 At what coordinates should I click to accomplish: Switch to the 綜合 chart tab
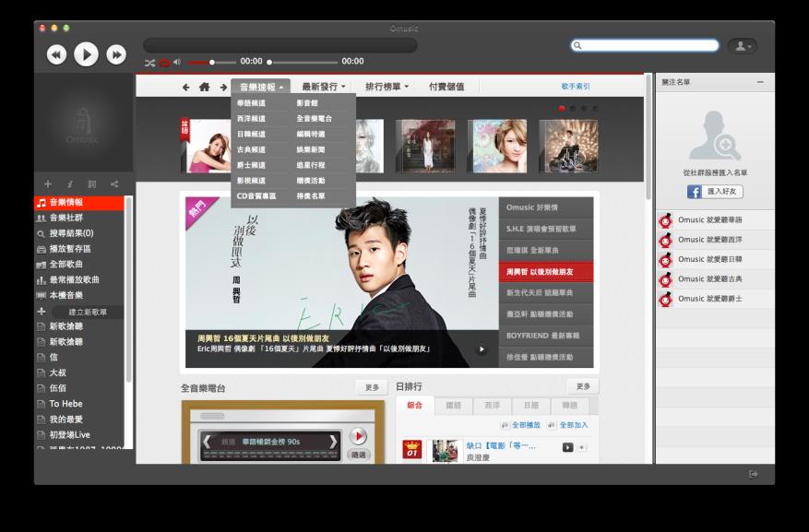point(415,405)
